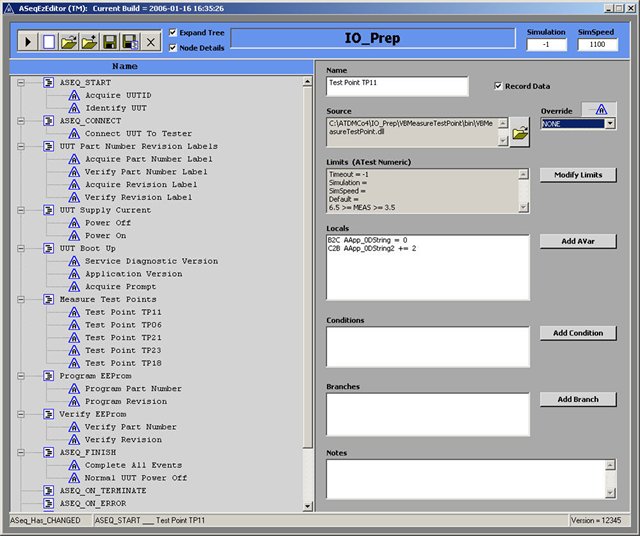This screenshot has height=536, width=640.
Task: Click the Override icon button above dropdown
Action: pyautogui.click(x=599, y=109)
